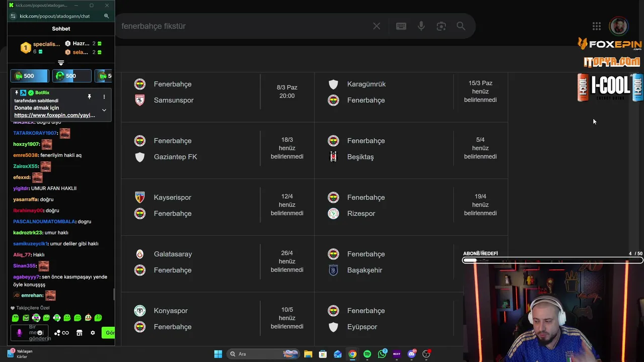Image resolution: width=644 pixels, height=362 pixels.
Task: Click the site settings icon in Kick address bar
Action: (x=13, y=16)
